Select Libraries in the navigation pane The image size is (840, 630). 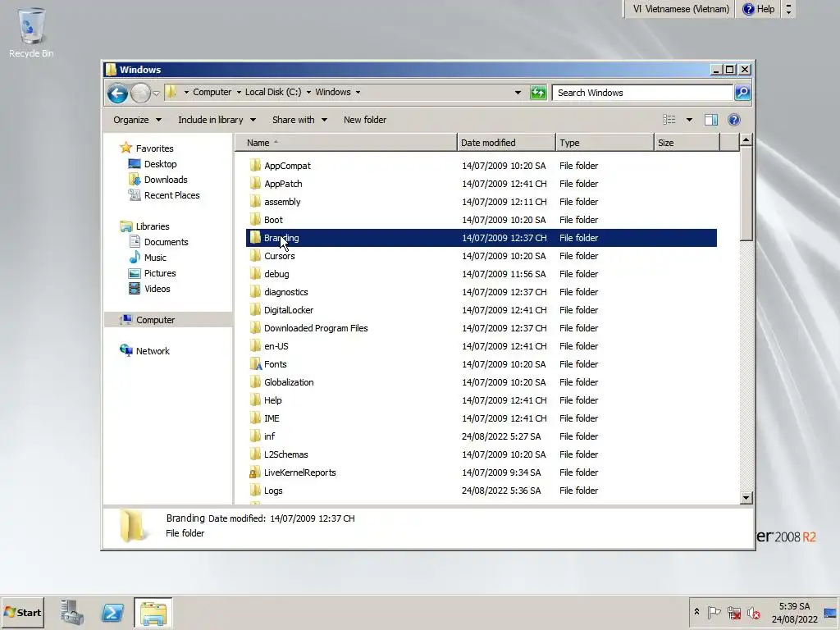pos(152,226)
